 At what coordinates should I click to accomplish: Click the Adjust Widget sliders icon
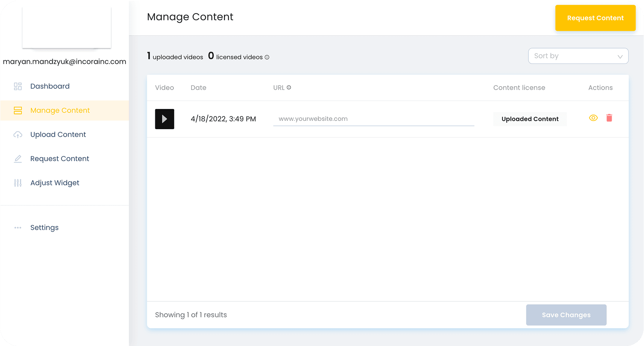point(18,183)
